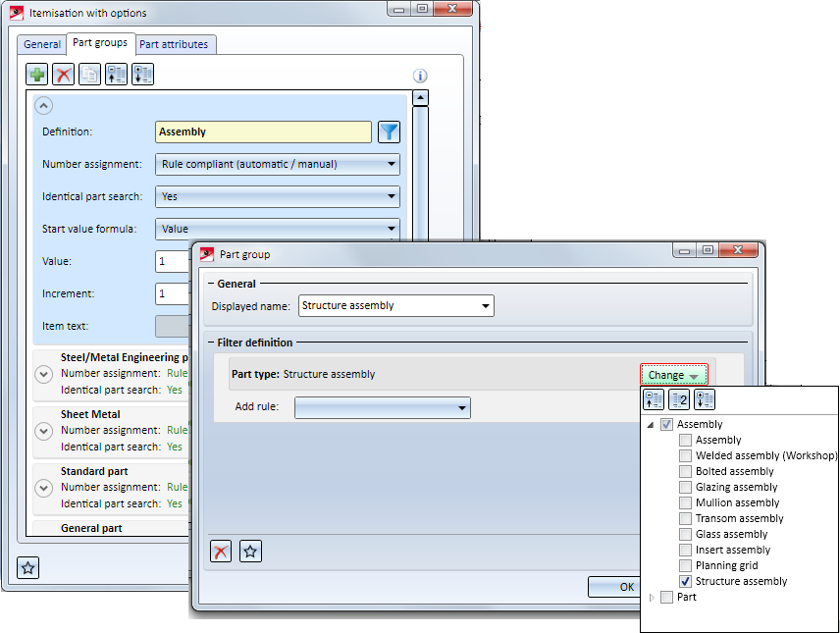Click the Increment input field
This screenshot has height=633, width=840.
tap(173, 293)
